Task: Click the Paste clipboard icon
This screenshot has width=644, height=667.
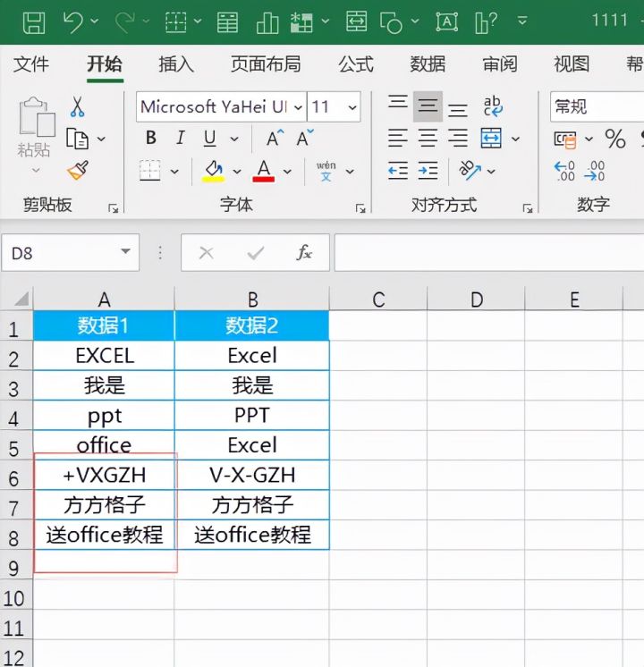Action: coord(37,116)
